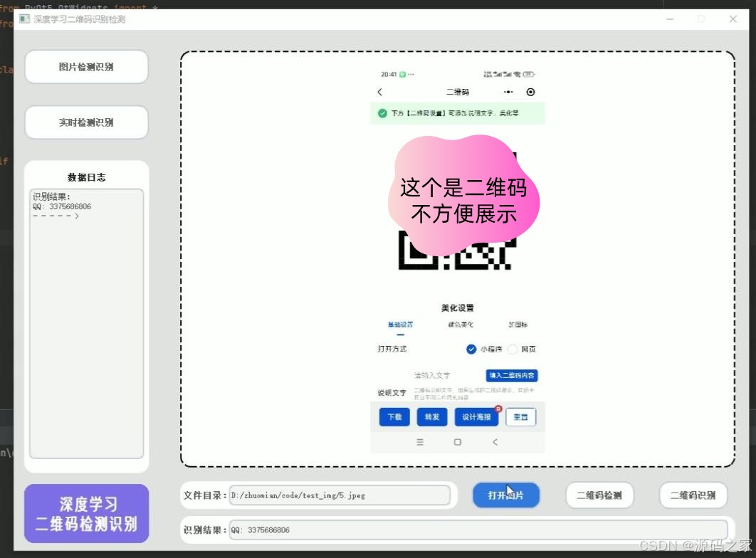This screenshot has width=756, height=558.
Task: Tap the back chevron in the bottom navigation bar
Action: (495, 441)
